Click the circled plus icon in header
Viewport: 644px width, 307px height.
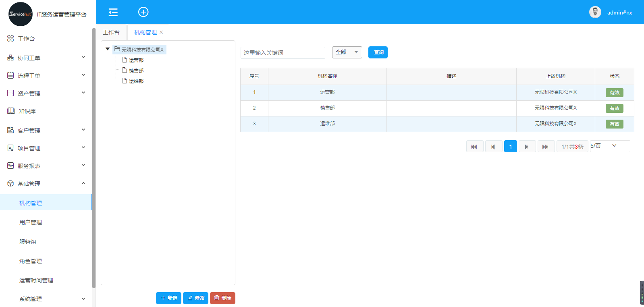143,12
